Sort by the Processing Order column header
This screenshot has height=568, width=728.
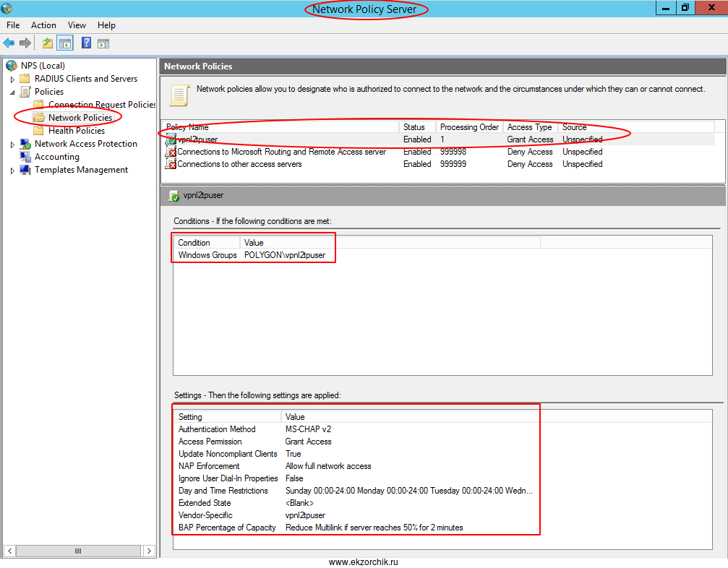coord(468,127)
